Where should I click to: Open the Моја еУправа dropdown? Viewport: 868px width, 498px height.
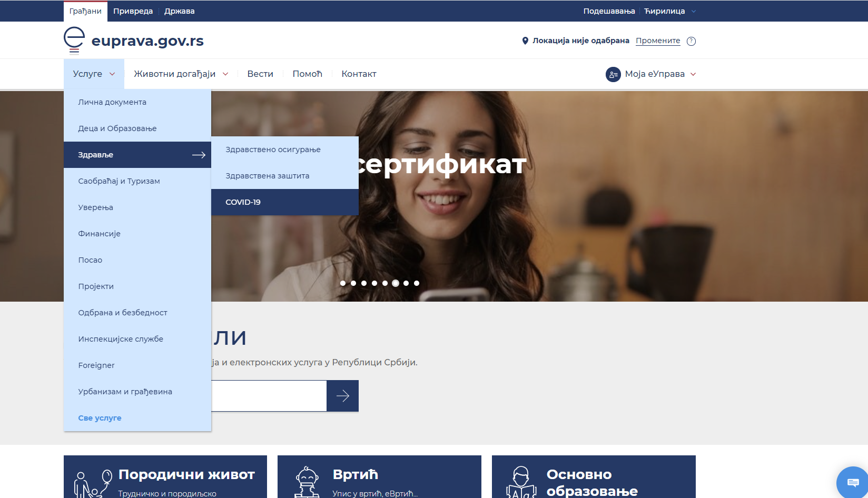(651, 74)
